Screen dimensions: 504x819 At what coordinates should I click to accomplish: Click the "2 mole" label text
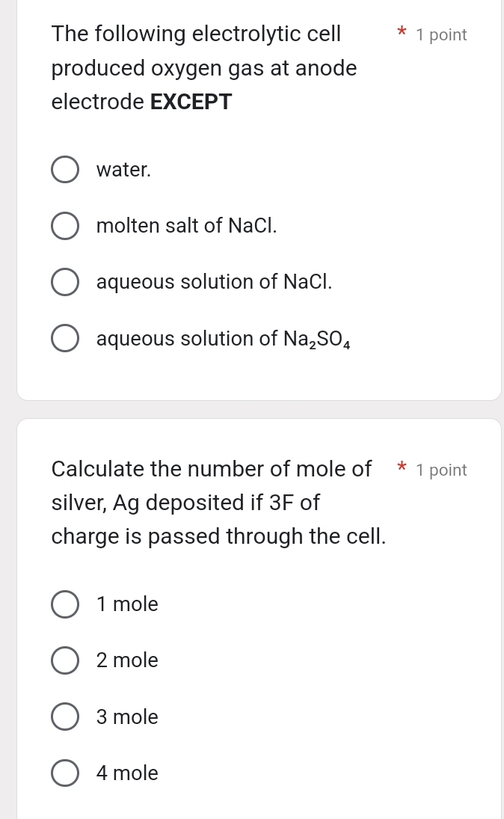click(x=127, y=660)
